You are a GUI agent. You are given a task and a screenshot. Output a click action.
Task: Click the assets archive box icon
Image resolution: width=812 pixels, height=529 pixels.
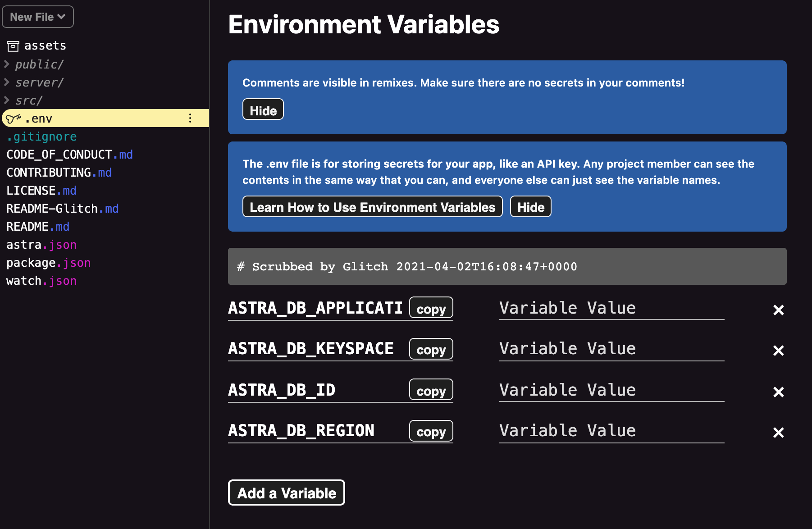pos(13,46)
